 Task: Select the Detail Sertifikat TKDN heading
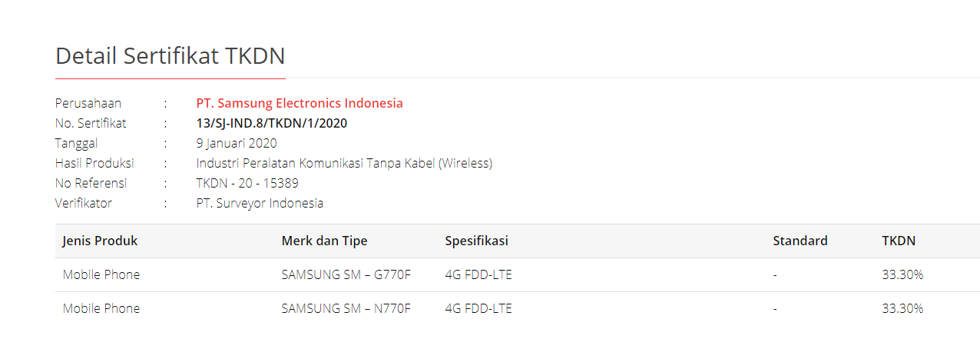171,55
